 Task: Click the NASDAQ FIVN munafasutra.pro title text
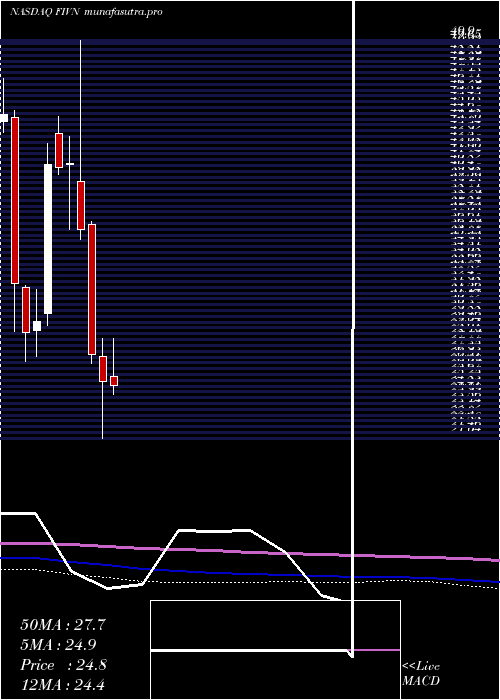[86, 12]
